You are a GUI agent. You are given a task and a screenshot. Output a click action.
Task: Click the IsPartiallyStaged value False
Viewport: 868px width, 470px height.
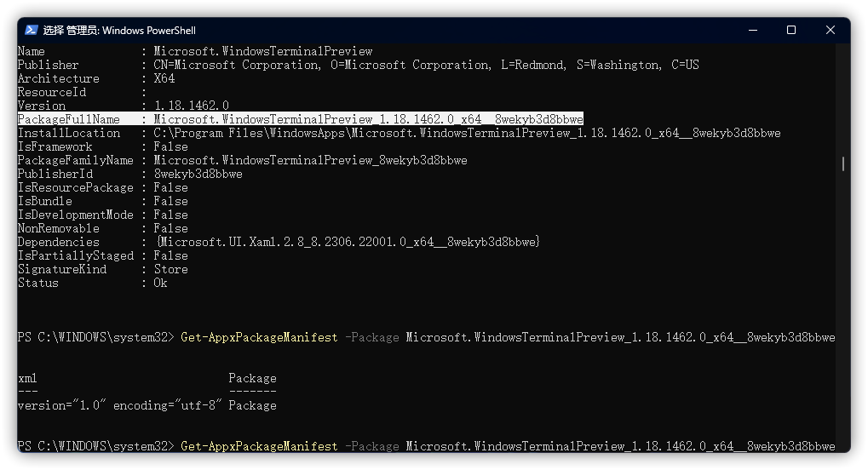click(170, 255)
